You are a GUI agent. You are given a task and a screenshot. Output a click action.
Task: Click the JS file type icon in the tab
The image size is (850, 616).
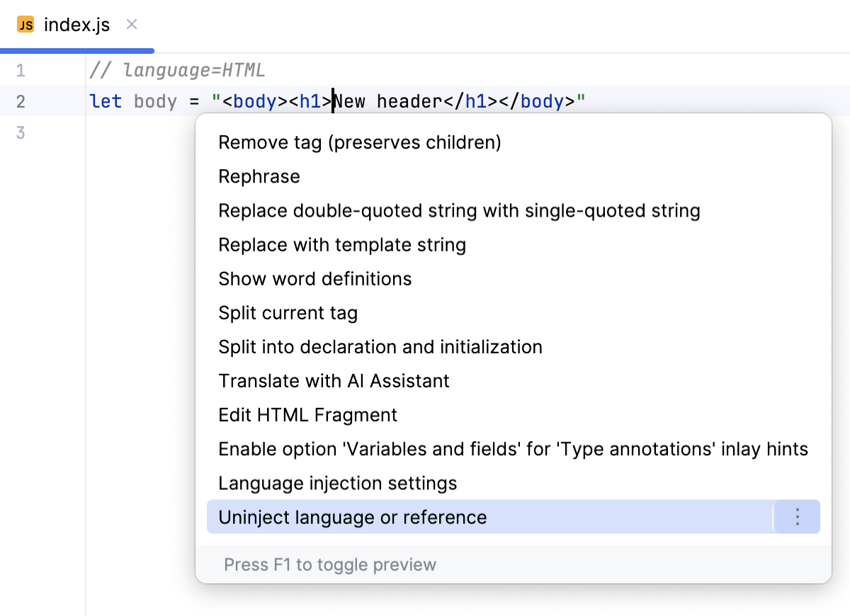(27, 24)
